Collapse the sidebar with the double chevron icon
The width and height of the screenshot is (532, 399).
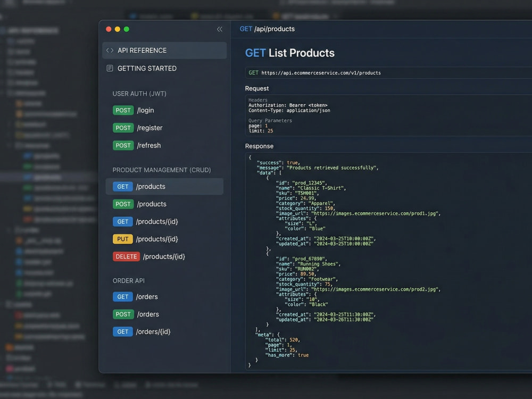pyautogui.click(x=220, y=29)
